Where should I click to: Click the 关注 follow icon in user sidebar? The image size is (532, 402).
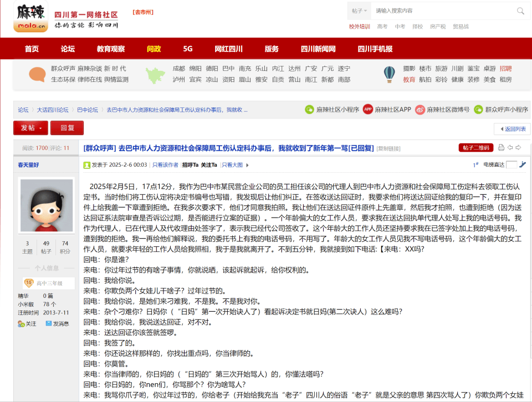pyautogui.click(x=21, y=323)
